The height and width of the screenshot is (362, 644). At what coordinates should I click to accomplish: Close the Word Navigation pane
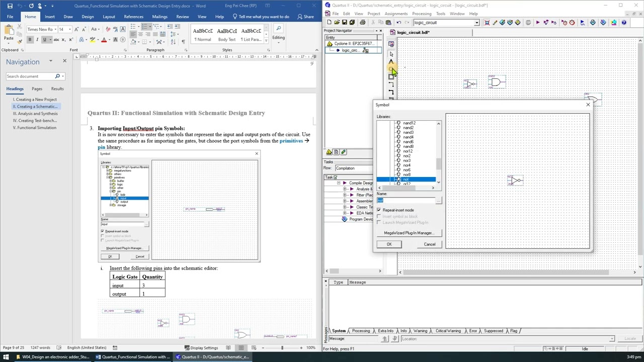[64, 61]
